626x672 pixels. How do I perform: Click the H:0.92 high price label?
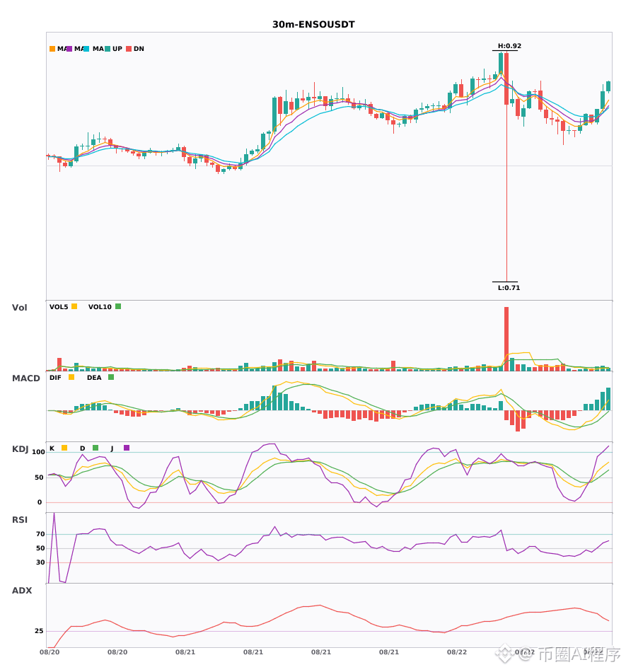(509, 46)
